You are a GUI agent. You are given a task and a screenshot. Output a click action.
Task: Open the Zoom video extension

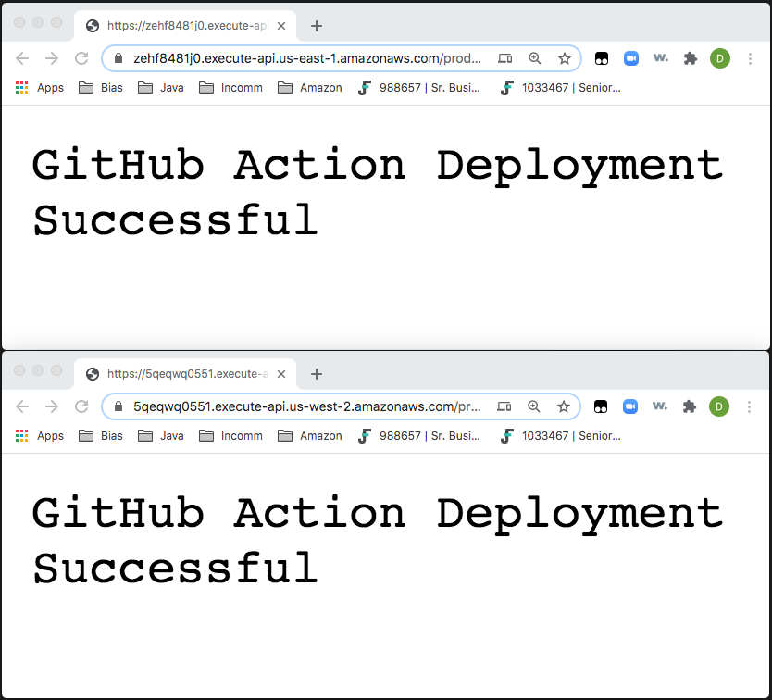[630, 57]
